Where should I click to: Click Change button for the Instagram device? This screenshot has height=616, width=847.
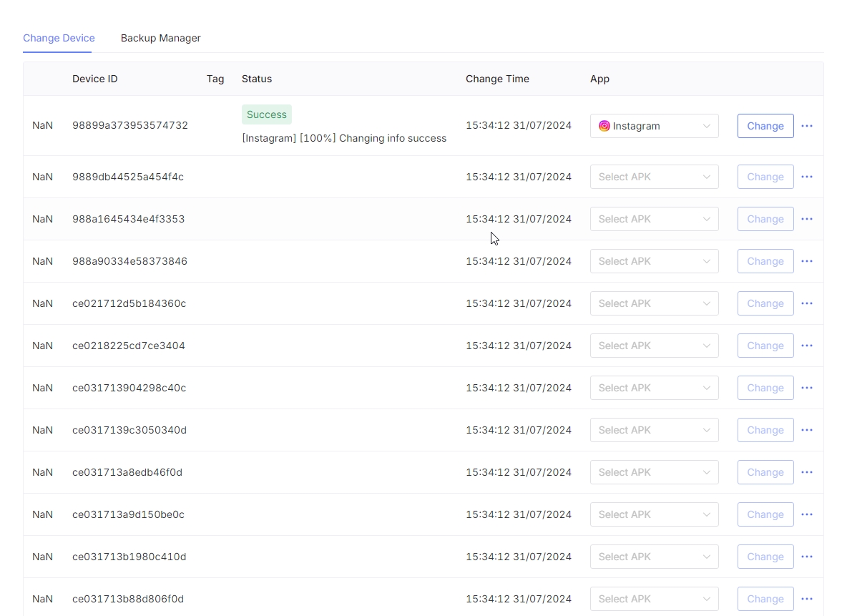[765, 126]
